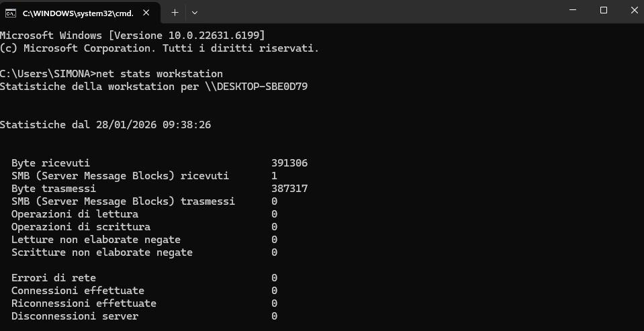This screenshot has width=644, height=331.
Task: Click the Byte trasmessi value 387317
Action: [289, 189]
